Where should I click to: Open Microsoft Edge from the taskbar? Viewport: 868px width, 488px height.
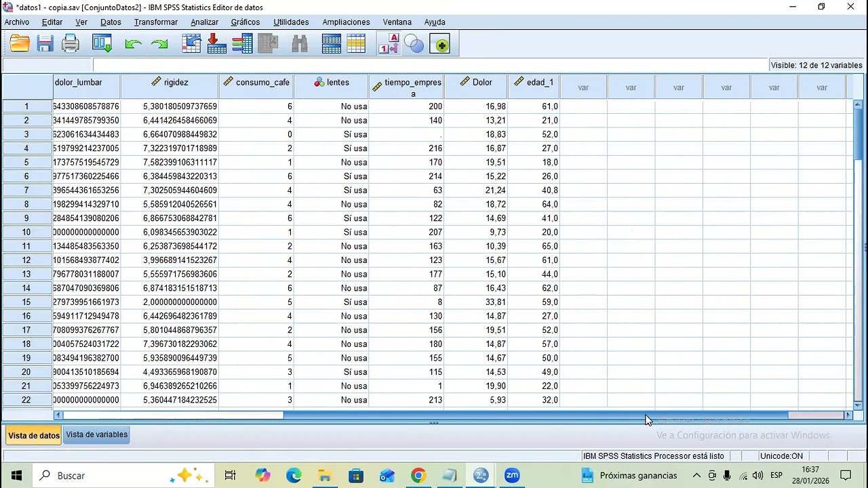pyautogui.click(x=294, y=476)
